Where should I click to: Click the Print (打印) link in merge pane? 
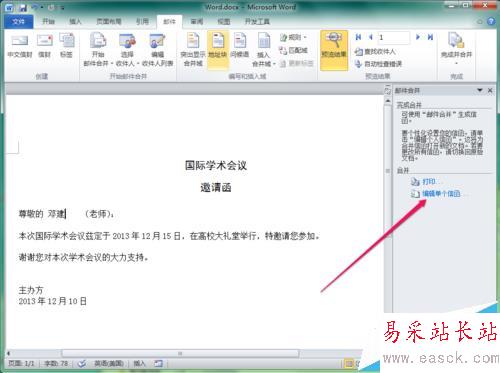point(429,182)
